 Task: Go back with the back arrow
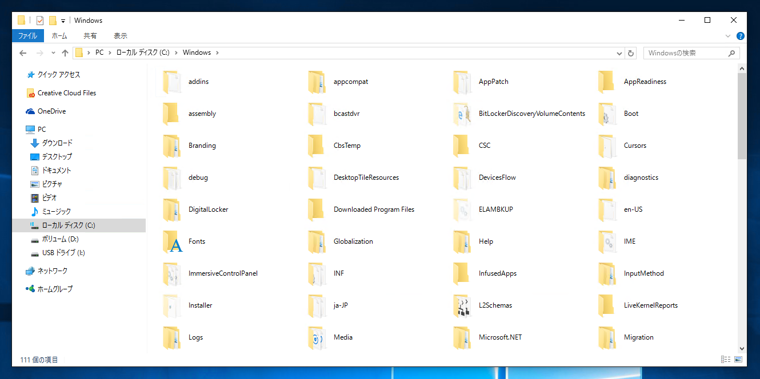click(22, 53)
